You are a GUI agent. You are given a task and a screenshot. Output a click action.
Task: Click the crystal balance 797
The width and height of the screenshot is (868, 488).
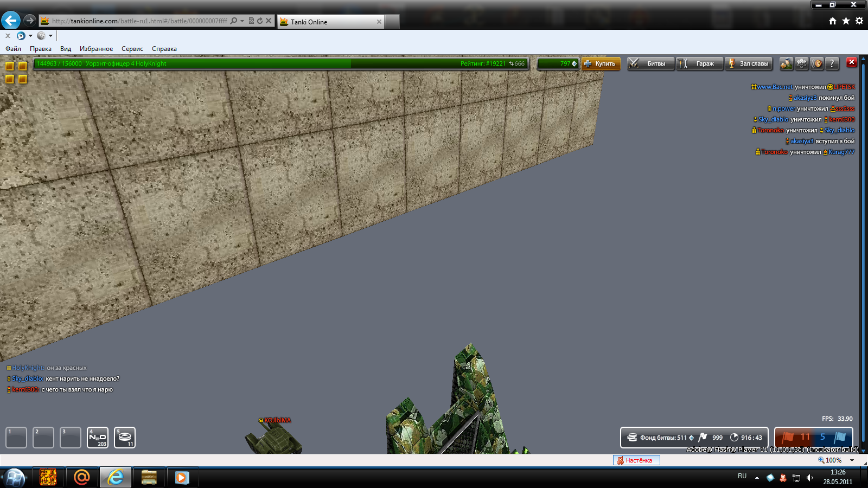(x=559, y=63)
